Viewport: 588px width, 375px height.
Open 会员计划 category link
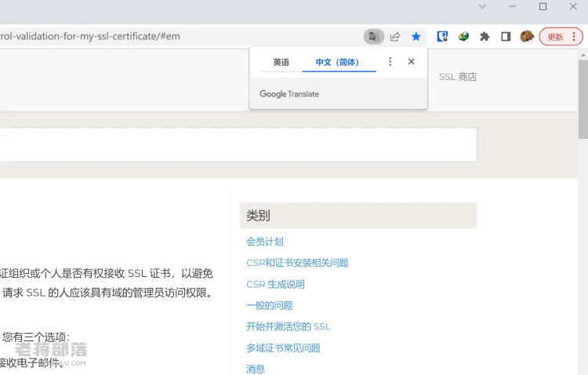click(x=265, y=242)
